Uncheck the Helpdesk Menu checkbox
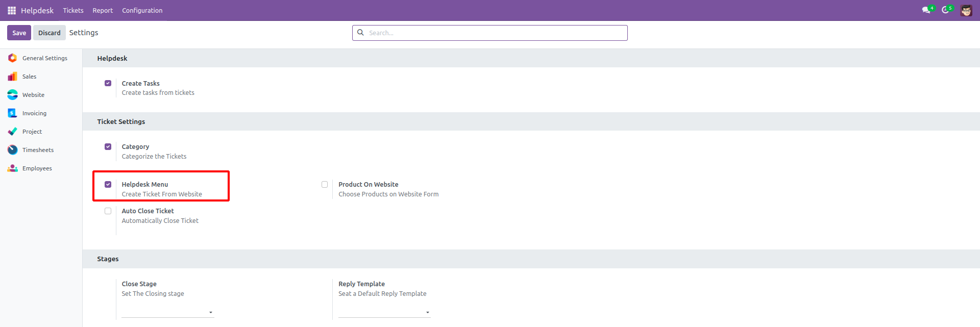The image size is (980, 327). [x=108, y=185]
